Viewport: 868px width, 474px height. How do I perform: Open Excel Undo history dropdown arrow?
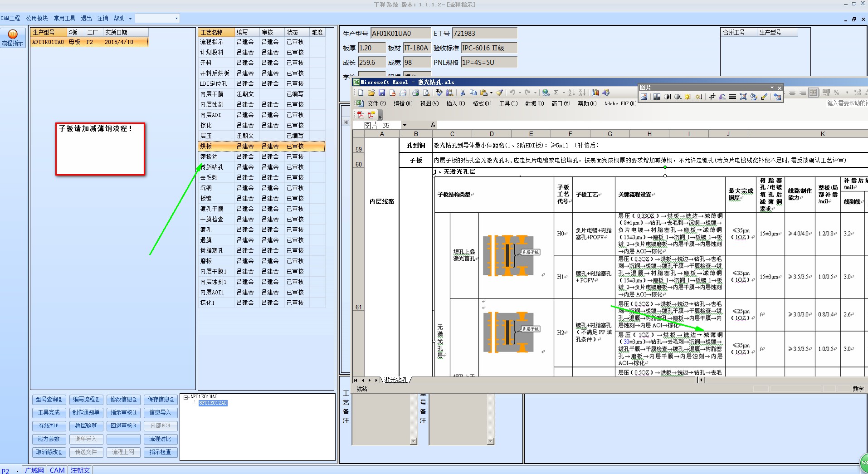pos(520,93)
